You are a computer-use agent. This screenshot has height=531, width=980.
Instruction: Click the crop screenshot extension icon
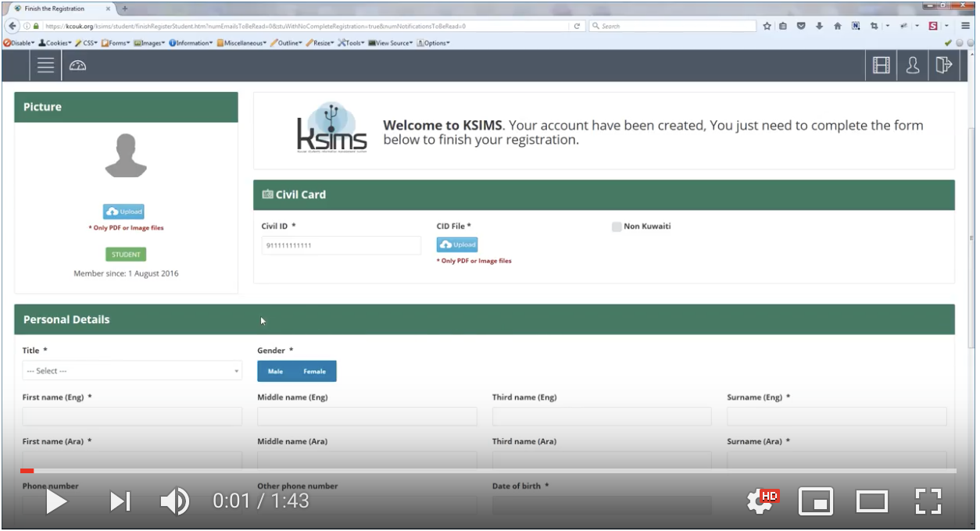874,26
